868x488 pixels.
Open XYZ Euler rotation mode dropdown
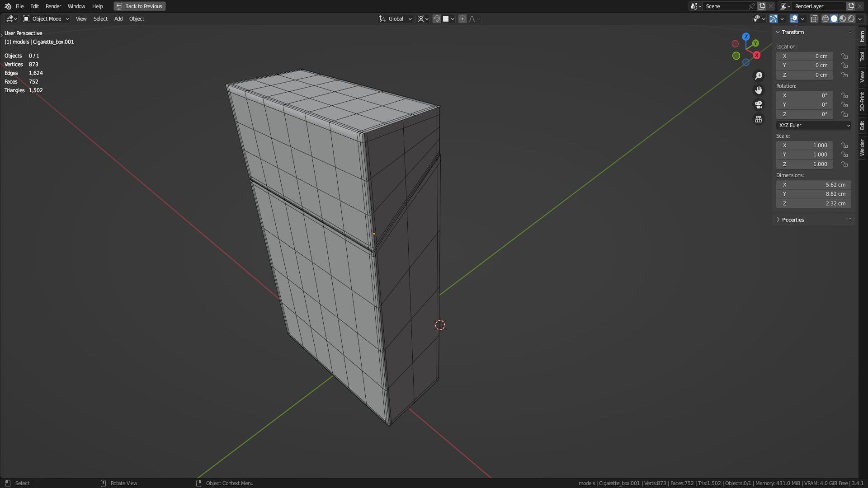[x=813, y=125]
